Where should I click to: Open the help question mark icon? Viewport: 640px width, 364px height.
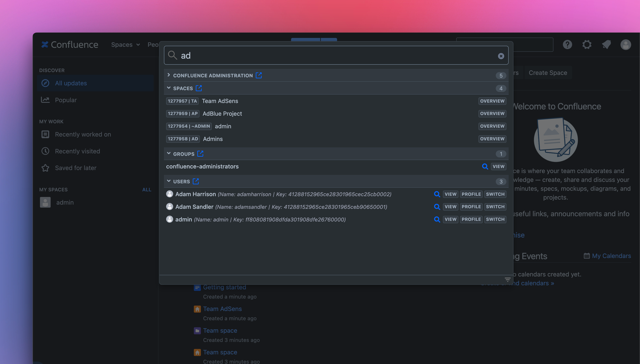(x=567, y=45)
